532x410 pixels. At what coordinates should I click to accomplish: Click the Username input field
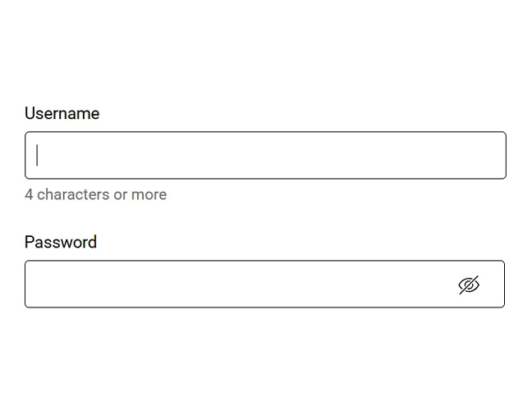[265, 155]
